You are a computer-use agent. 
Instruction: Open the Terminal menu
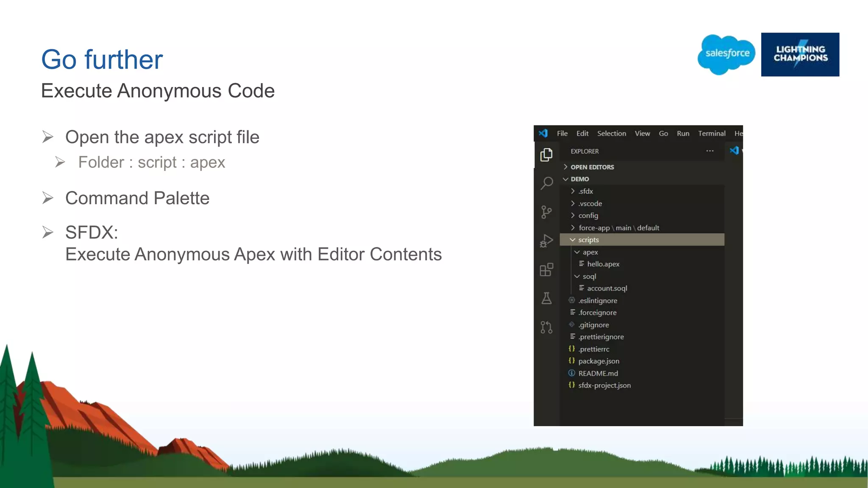712,133
